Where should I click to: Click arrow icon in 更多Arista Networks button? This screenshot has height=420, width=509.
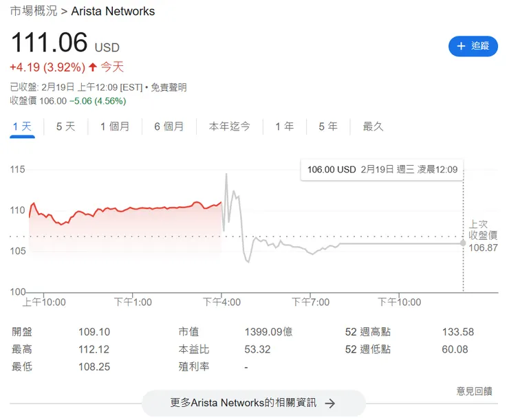330,404
